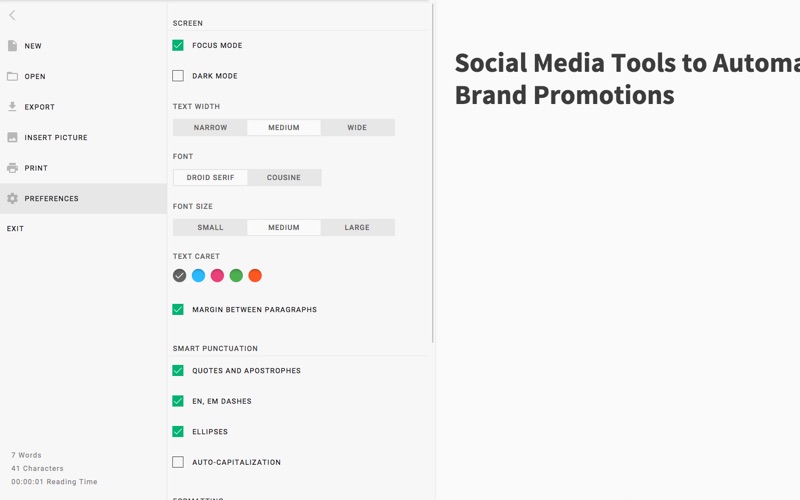Click the New document icon
The image size is (800, 500).
coord(12,46)
